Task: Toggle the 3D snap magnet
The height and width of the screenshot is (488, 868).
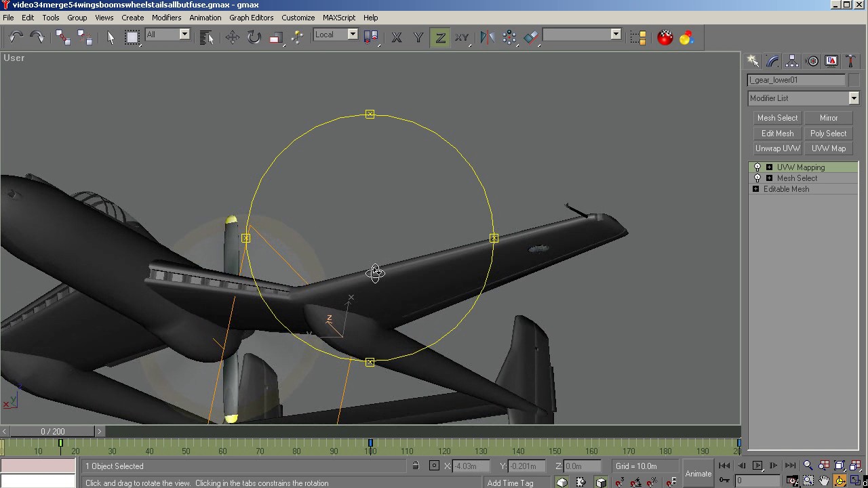Action: 620,482
